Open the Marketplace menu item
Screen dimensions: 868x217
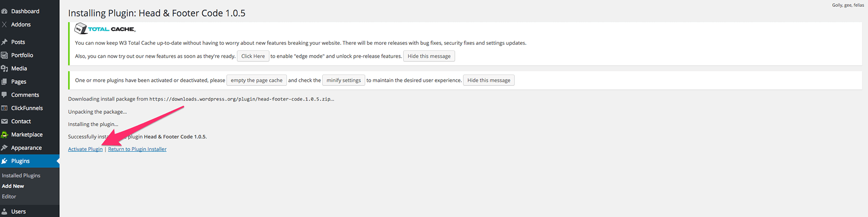27,135
